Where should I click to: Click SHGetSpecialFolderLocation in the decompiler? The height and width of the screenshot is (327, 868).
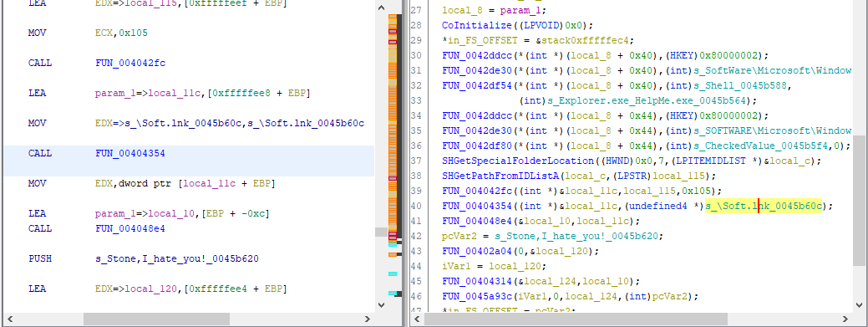[518, 161]
